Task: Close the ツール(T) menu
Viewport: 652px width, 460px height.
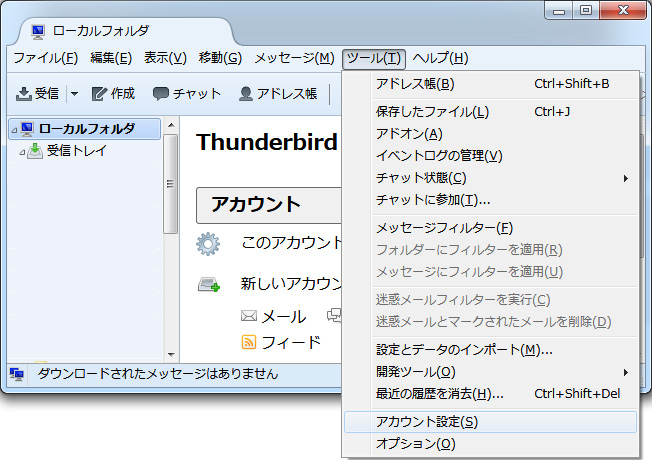Action: (x=374, y=58)
